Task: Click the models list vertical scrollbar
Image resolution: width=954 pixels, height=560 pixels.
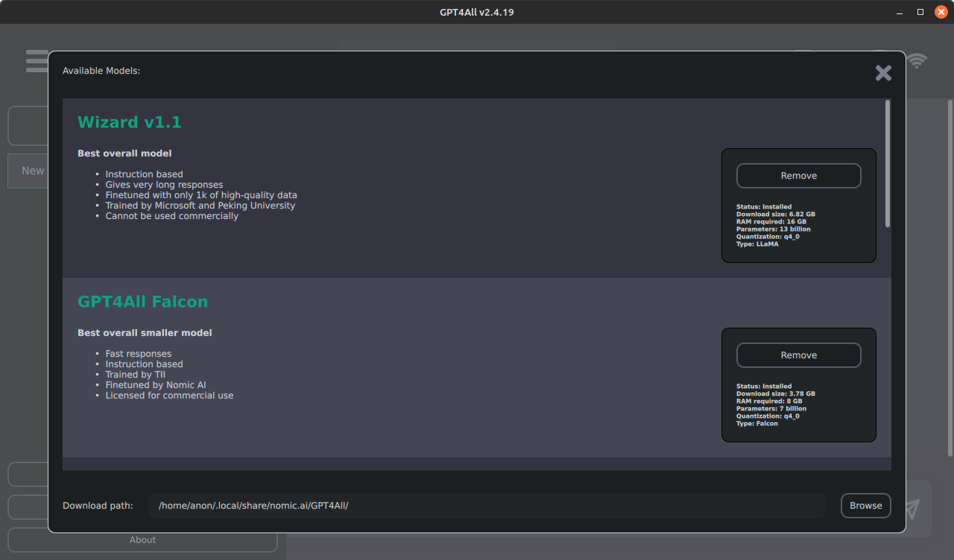Action: [888, 164]
